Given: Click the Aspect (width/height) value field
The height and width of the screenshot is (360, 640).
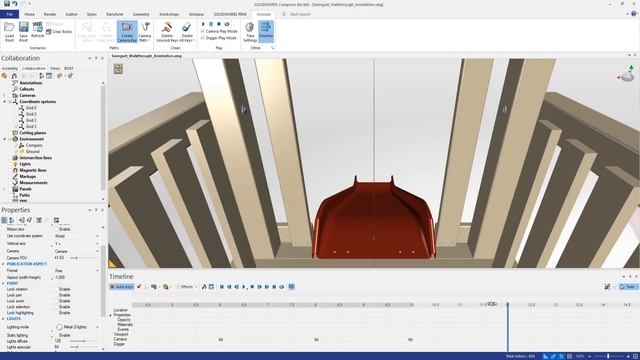Looking at the screenshot, I should coord(77,278).
